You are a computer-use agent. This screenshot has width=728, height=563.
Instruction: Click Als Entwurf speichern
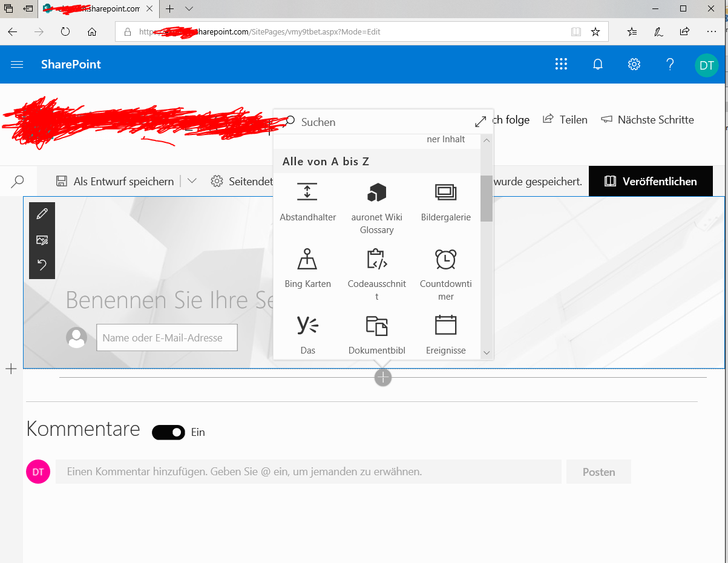click(x=114, y=181)
